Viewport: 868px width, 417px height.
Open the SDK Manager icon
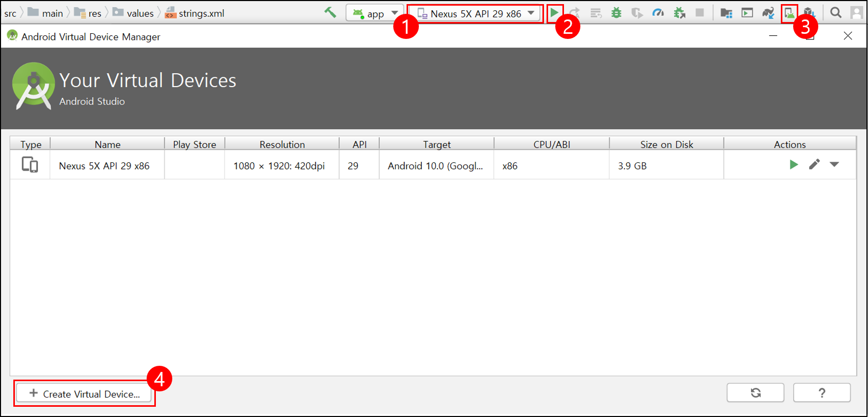(x=809, y=13)
